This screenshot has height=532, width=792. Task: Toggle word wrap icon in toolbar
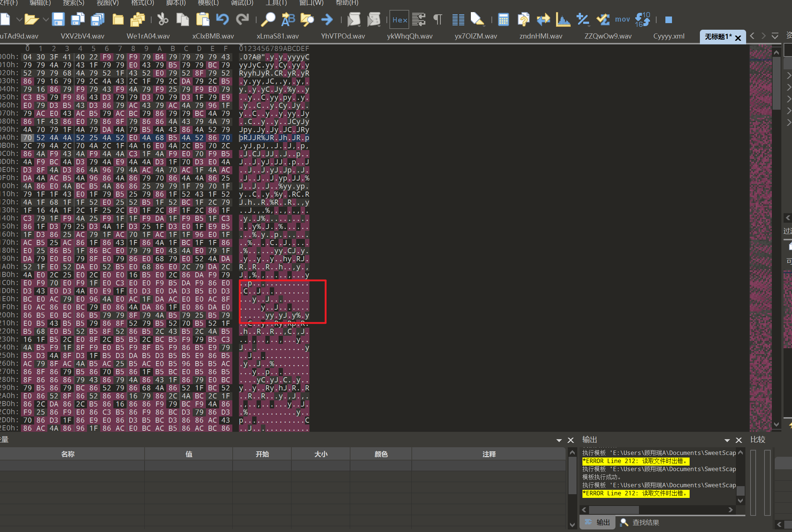pyautogui.click(x=418, y=19)
